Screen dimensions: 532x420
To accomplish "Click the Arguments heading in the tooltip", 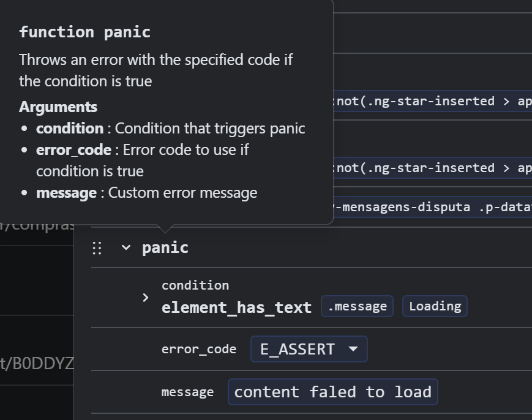I will tap(58, 107).
